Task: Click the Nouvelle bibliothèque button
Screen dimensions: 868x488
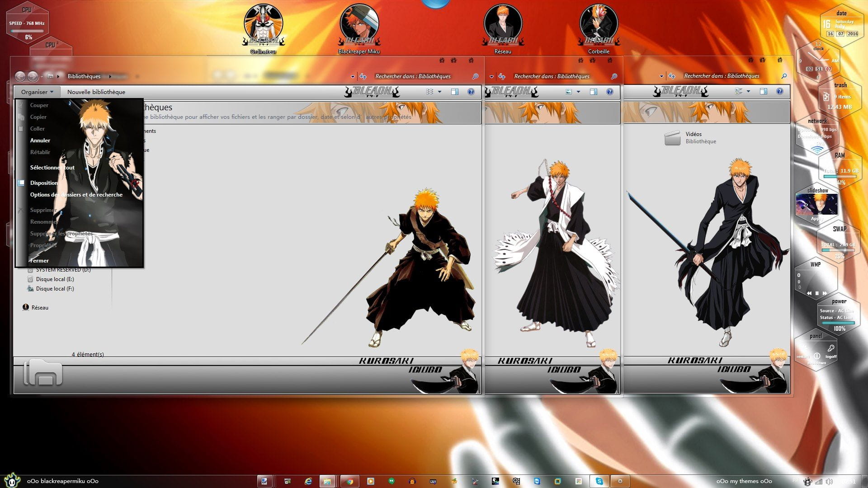Action: point(96,92)
